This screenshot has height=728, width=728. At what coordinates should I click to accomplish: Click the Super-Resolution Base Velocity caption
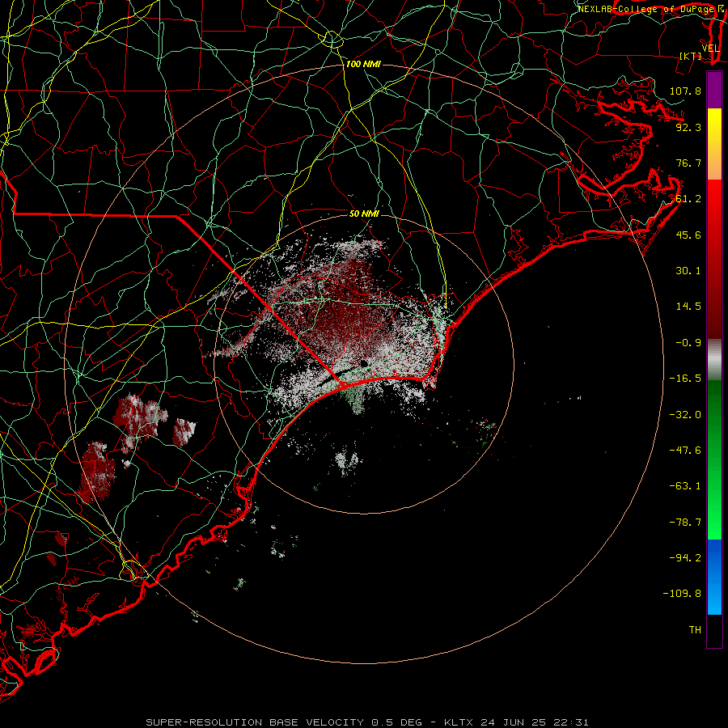(366, 722)
